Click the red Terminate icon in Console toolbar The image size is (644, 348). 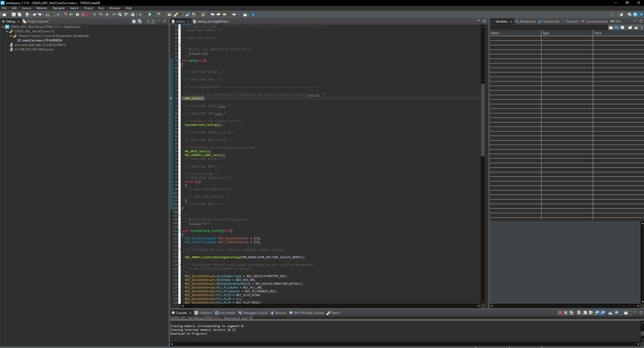pyautogui.click(x=560, y=312)
